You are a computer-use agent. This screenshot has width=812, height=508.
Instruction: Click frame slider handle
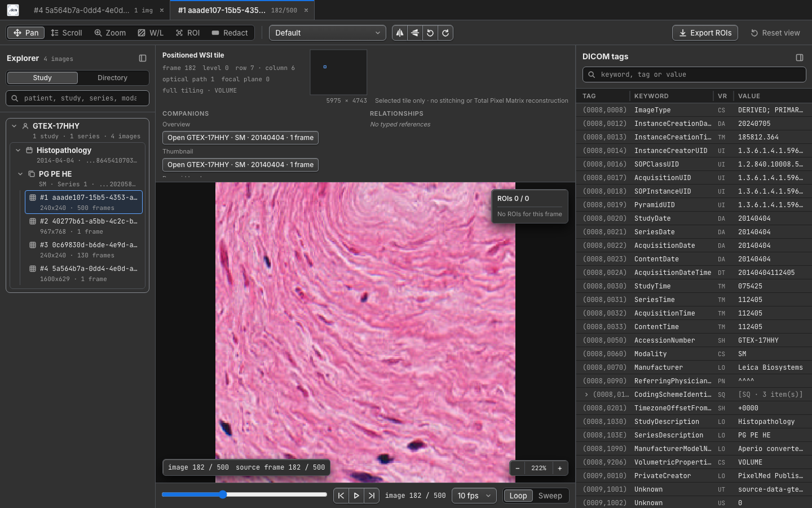point(223,494)
